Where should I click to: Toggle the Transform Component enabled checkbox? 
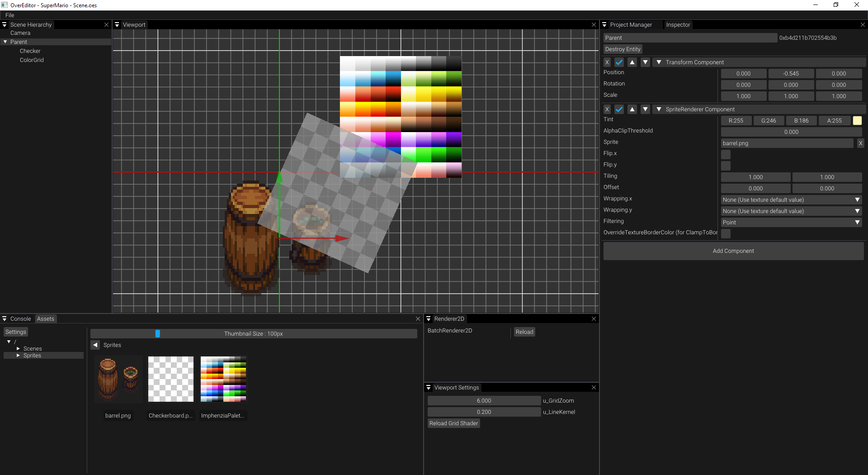619,62
